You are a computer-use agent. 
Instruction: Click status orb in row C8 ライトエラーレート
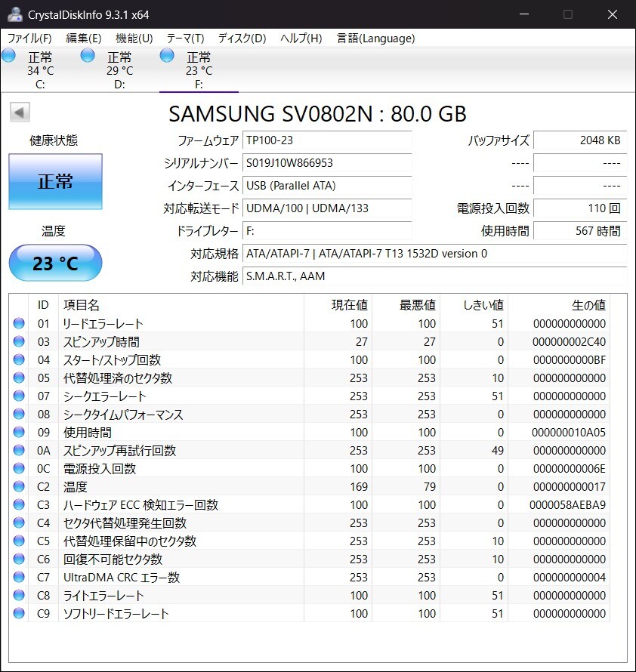point(19,595)
